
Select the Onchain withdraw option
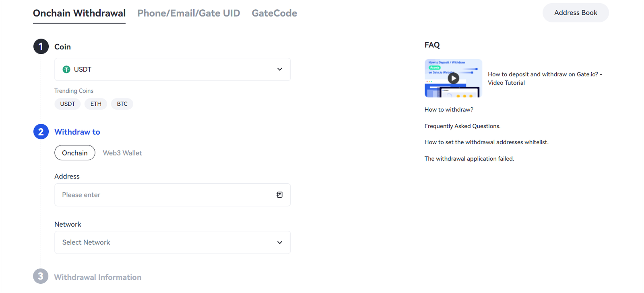75,153
